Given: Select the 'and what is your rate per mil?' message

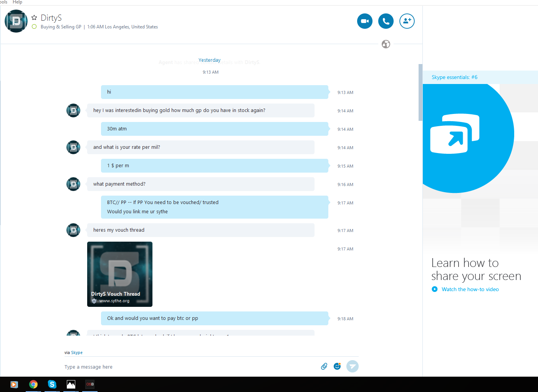Looking at the screenshot, I should pyautogui.click(x=201, y=147).
